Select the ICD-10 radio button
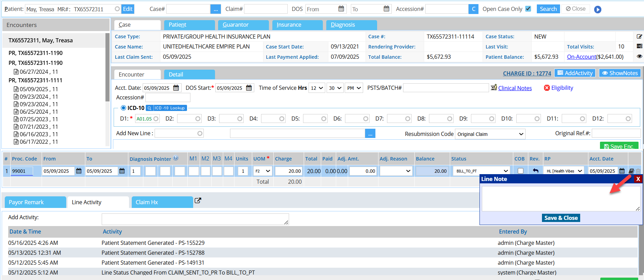This screenshot has height=280, width=644. [124, 108]
